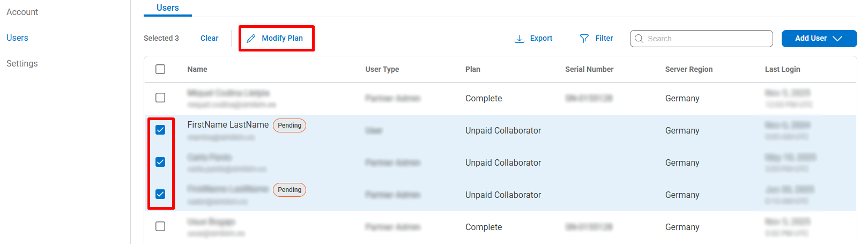Check the first user row checkbox

160,98
